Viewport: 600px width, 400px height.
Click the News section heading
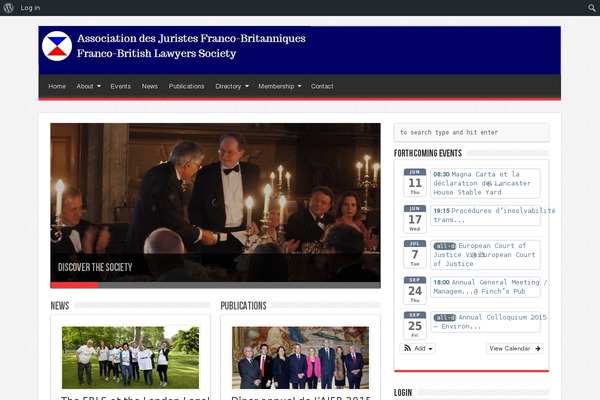[60, 305]
